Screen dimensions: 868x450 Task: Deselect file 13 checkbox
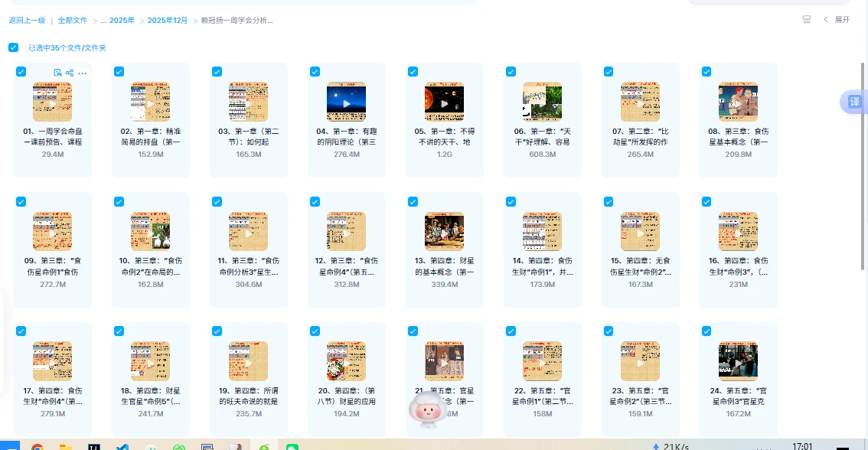click(x=413, y=201)
